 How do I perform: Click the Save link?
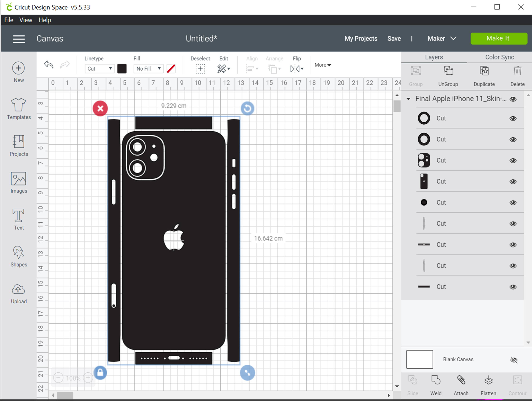point(394,39)
